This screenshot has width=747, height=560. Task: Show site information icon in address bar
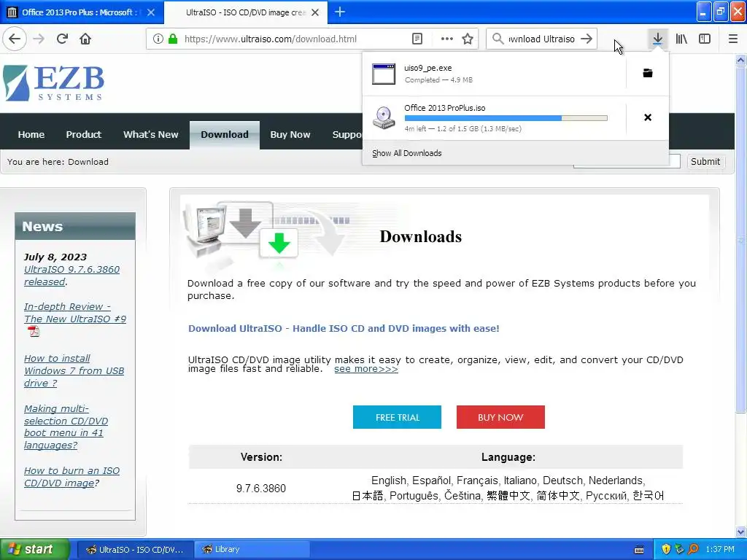click(158, 39)
